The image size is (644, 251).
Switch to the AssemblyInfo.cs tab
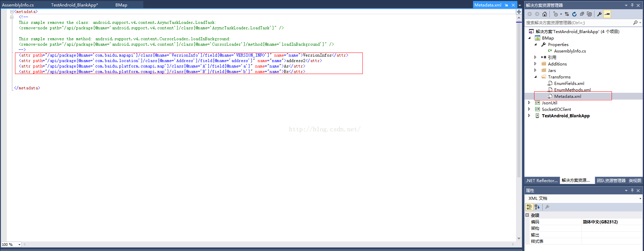point(18,5)
